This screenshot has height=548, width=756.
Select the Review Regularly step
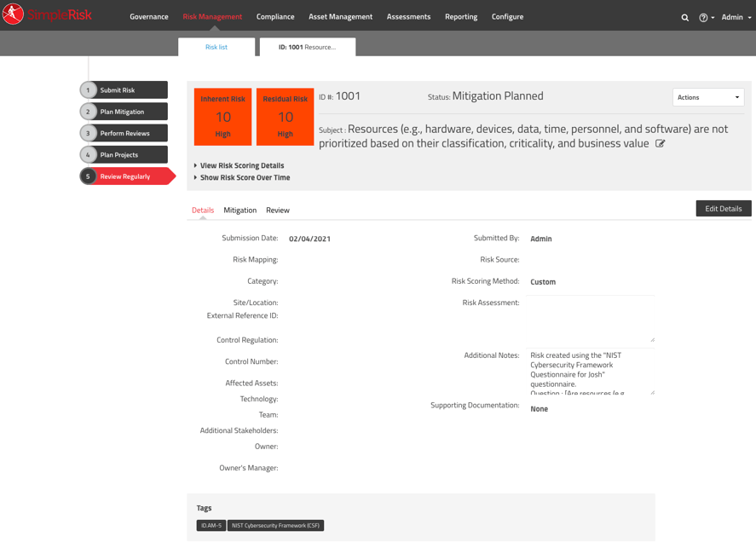click(124, 176)
